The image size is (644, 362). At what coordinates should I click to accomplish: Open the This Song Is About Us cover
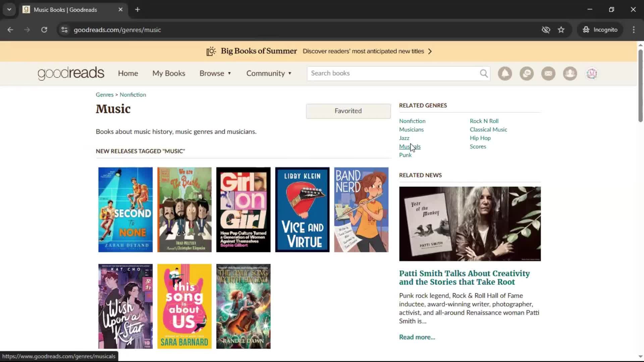point(184,306)
